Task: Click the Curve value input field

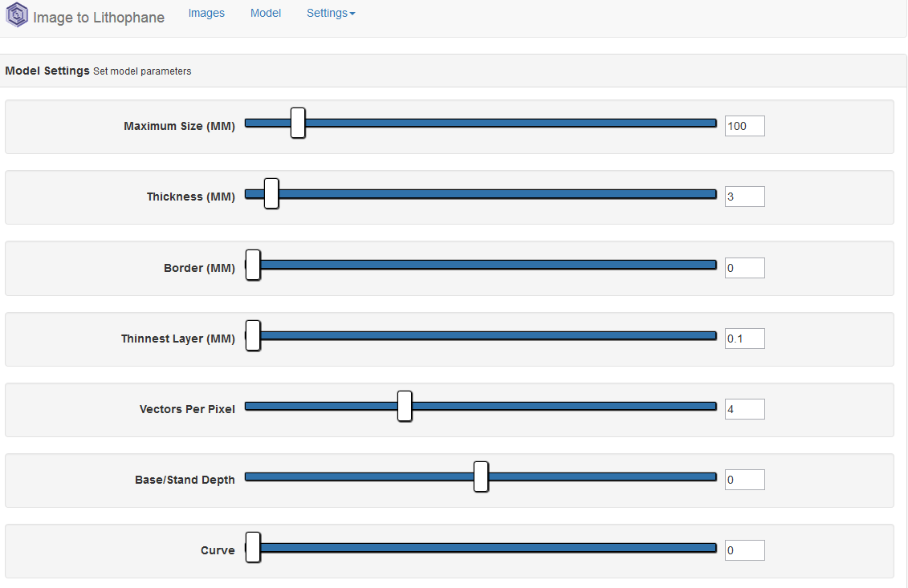Action: 744,550
